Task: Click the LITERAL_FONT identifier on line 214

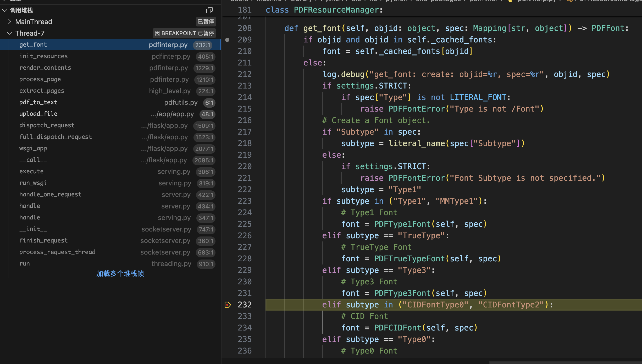Action: 478,97
